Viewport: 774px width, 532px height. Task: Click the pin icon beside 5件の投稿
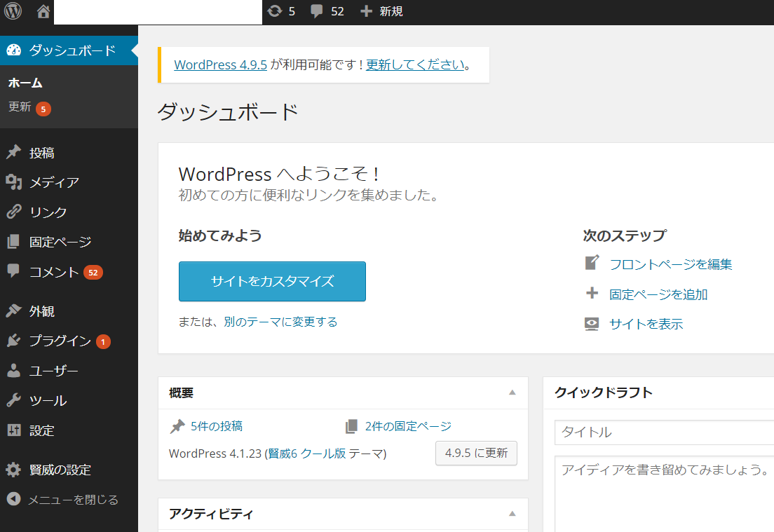[x=177, y=426]
